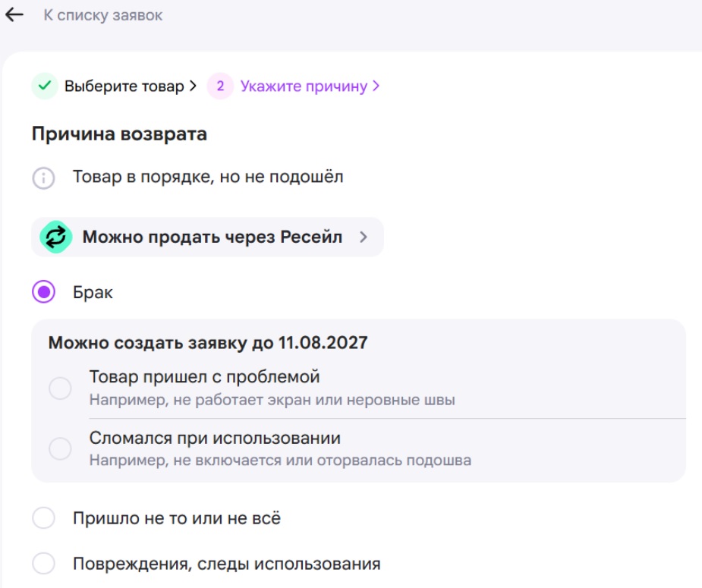
Task: Open the 'Можно продать через Ресейл' button
Action: pyautogui.click(x=207, y=237)
